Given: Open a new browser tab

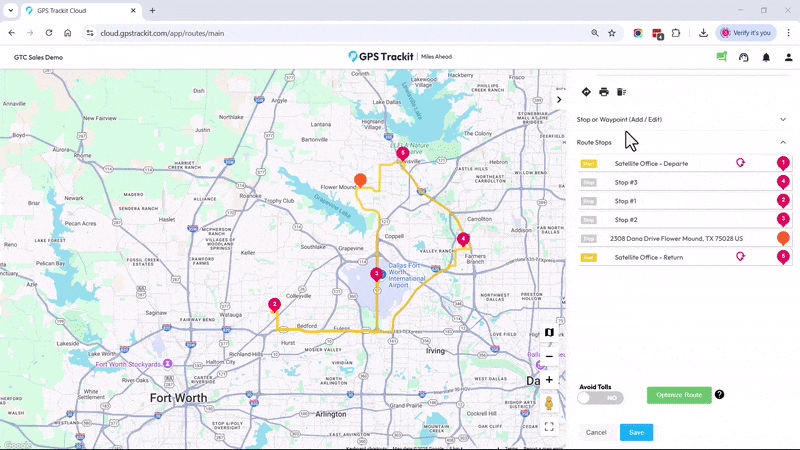Looking at the screenshot, I should pyautogui.click(x=153, y=10).
